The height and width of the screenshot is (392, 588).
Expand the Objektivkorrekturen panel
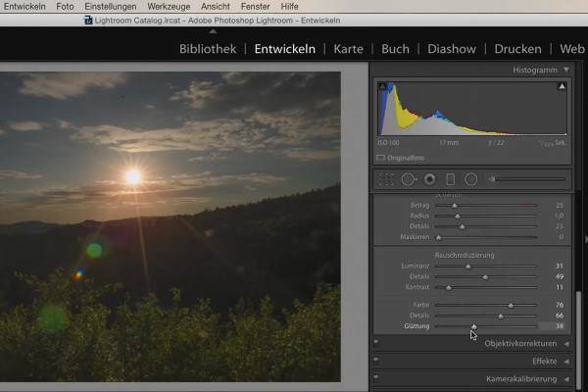(566, 344)
